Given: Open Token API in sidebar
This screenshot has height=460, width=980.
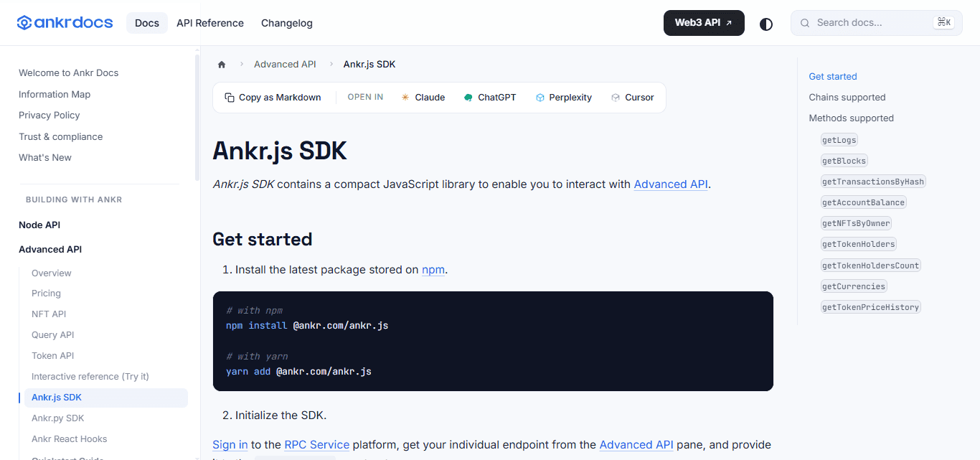Looking at the screenshot, I should pos(53,356).
